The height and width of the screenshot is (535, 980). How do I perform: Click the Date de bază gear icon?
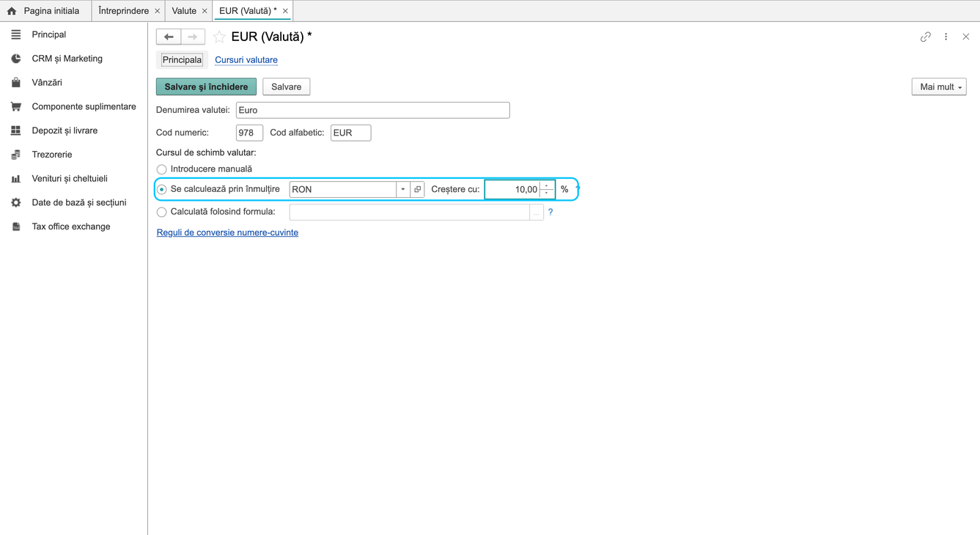click(16, 203)
